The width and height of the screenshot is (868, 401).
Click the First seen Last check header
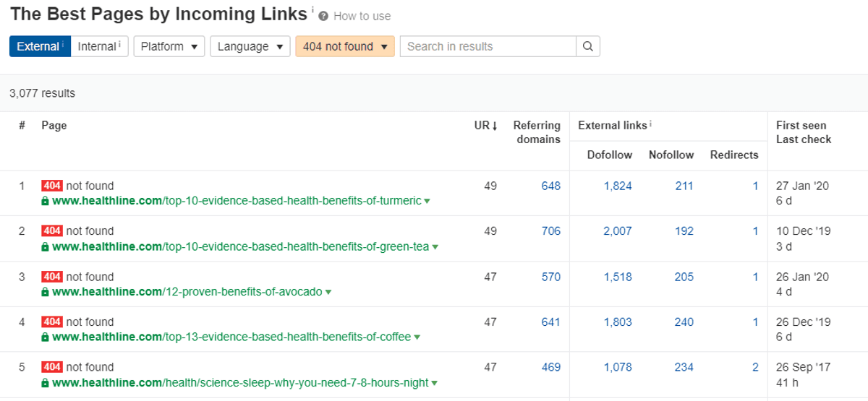(x=804, y=132)
